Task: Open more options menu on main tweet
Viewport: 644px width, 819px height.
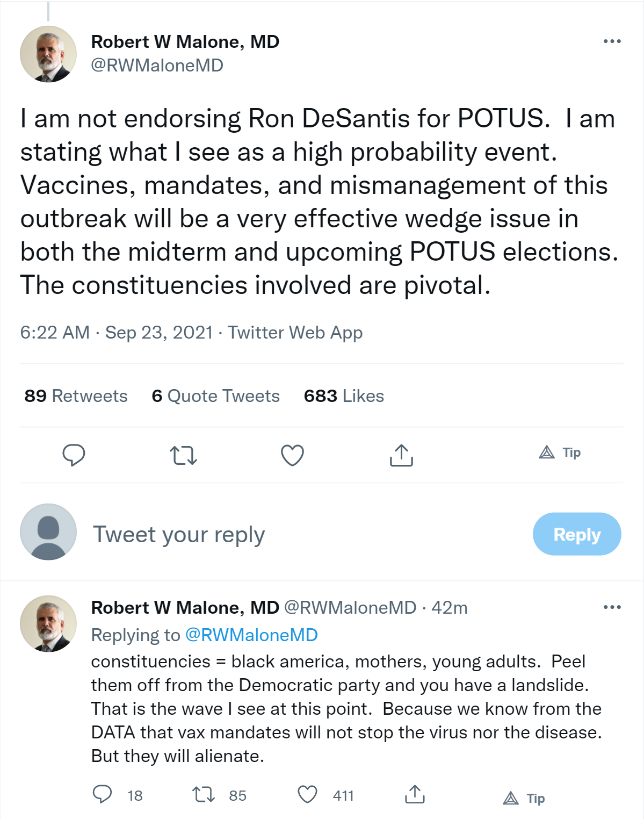Action: (x=612, y=41)
